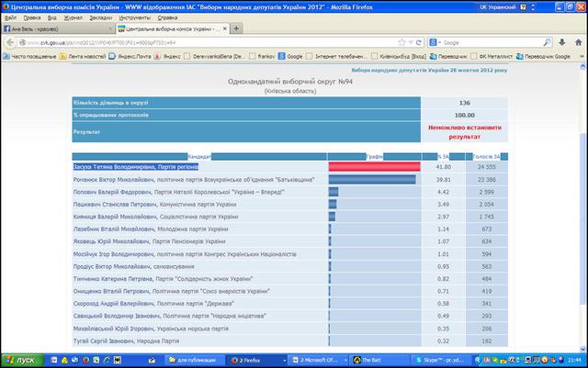Click the Home icon in Firefox toolbar
Image resolution: width=588 pixels, height=368 pixels.
click(x=576, y=42)
